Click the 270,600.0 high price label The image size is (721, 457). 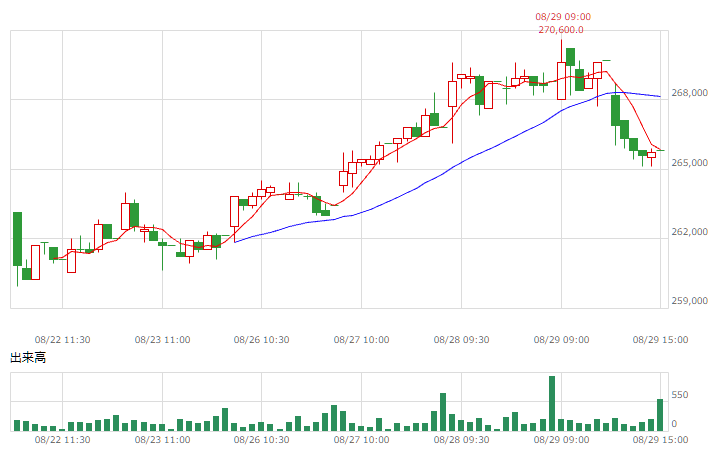(561, 30)
